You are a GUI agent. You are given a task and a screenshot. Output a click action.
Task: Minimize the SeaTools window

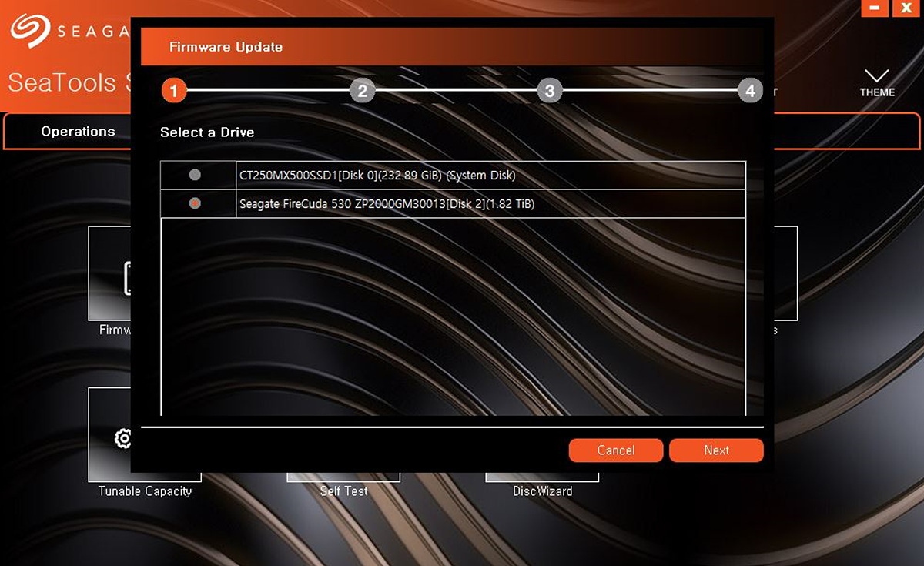(874, 8)
